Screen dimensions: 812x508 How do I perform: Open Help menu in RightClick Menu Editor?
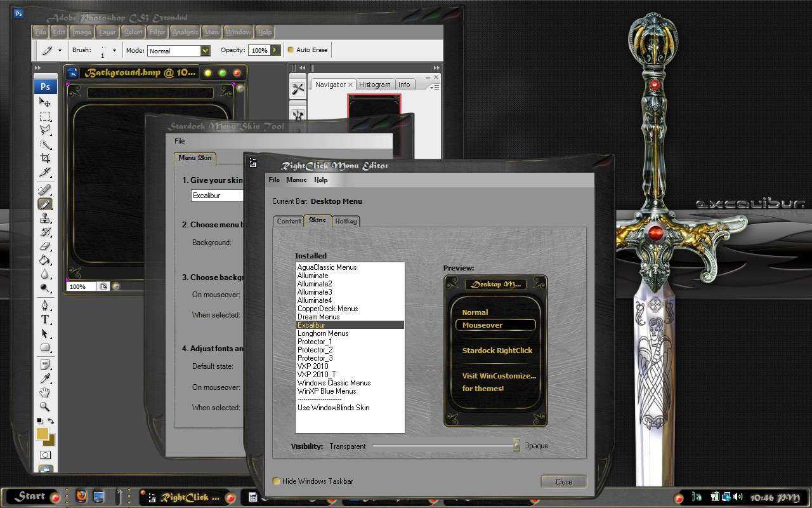tap(321, 180)
